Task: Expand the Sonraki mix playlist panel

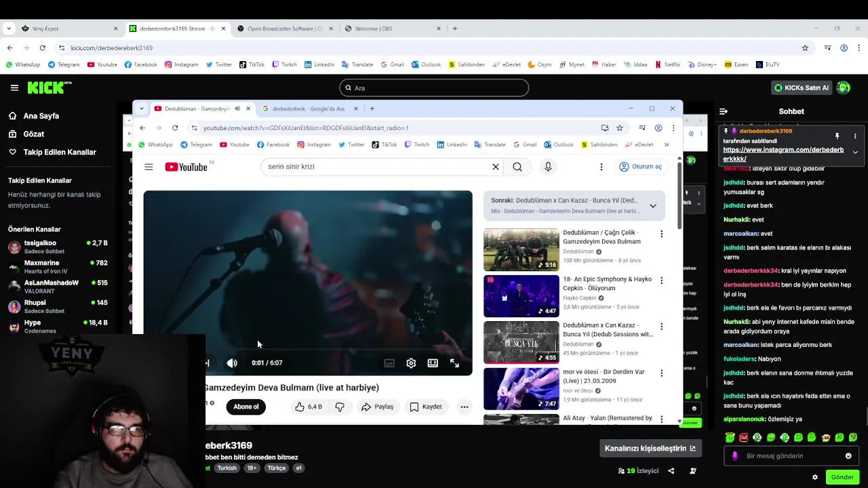Action: [653, 205]
